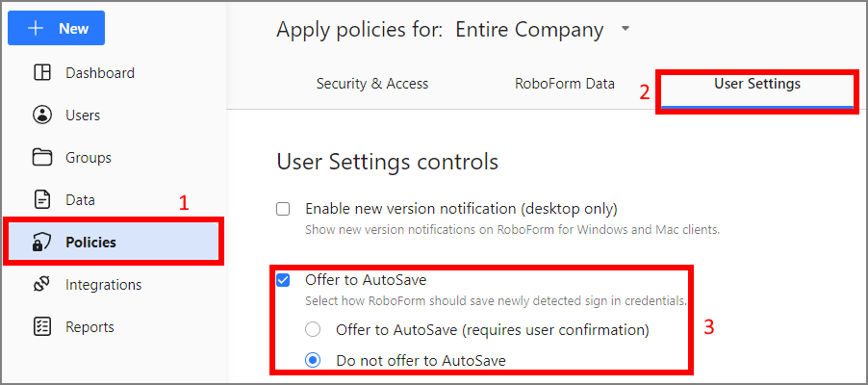The width and height of the screenshot is (868, 385).
Task: Go to the Reports page label
Action: tap(89, 327)
